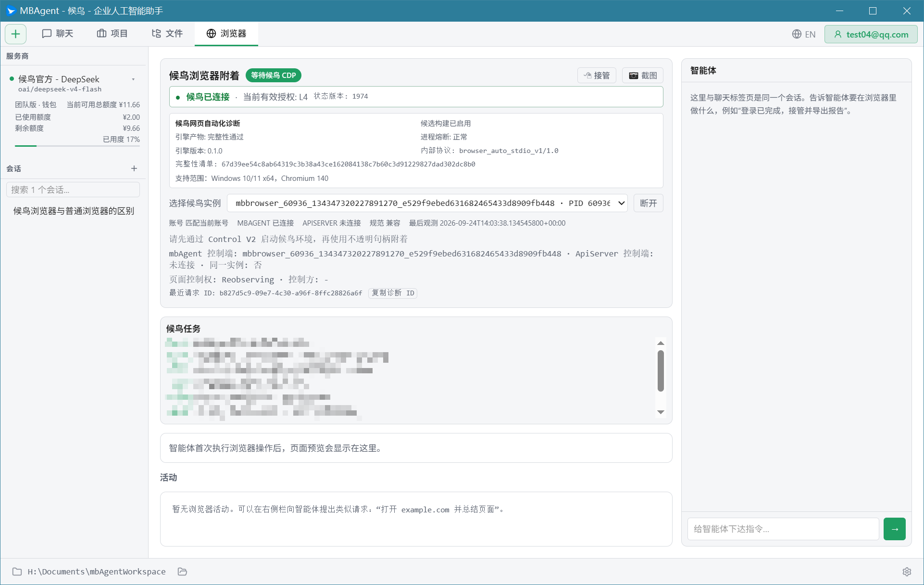Click the 候鸟任务 scroll up arrow
This screenshot has width=924, height=585.
(x=661, y=343)
